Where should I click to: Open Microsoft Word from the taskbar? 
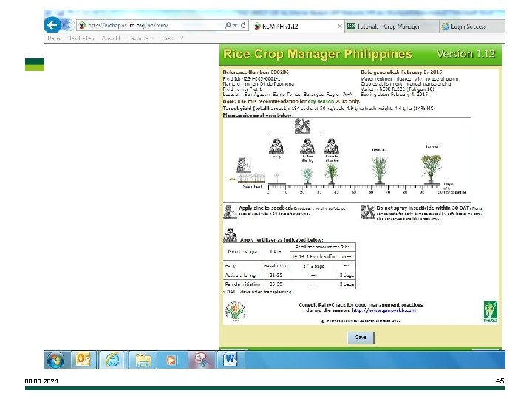click(231, 359)
